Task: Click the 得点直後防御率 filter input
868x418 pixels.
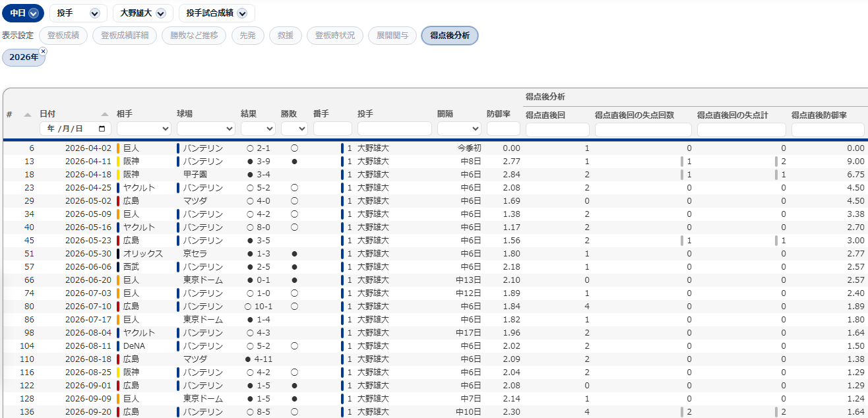Action: click(828, 130)
